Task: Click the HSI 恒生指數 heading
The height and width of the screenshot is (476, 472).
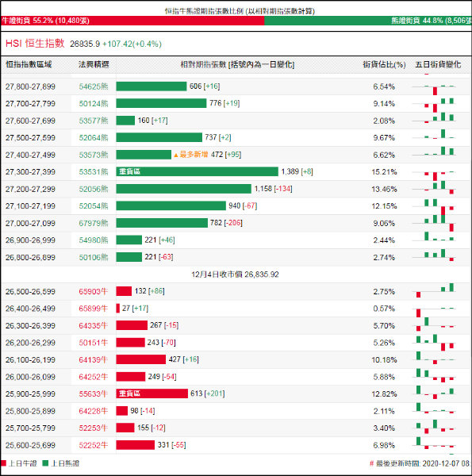Action: [35, 44]
